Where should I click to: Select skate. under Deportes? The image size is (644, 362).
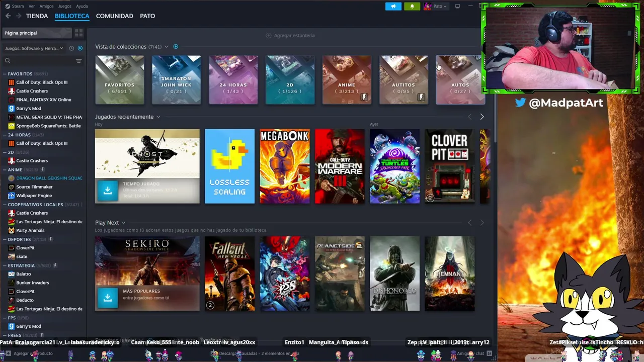click(22, 256)
